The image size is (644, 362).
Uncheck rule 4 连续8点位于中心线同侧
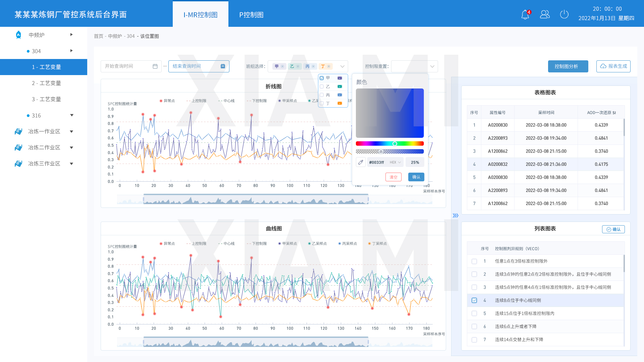[x=474, y=301]
